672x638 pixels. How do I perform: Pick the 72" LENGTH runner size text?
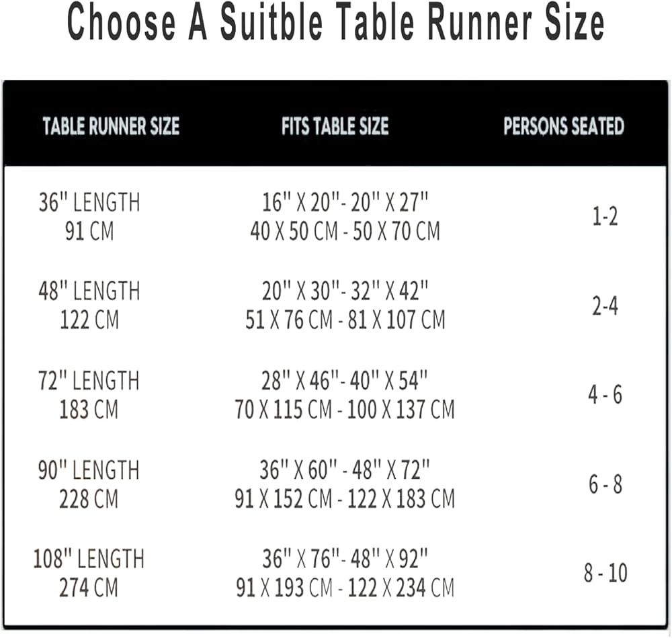(89, 381)
